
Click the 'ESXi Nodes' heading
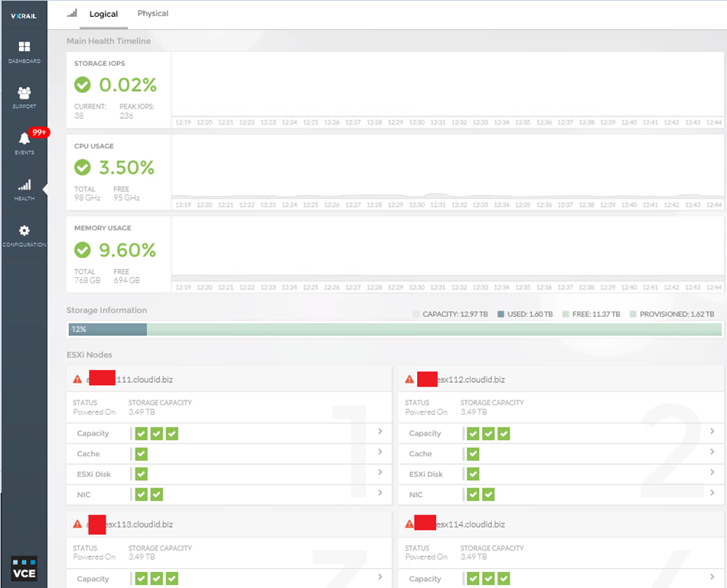point(89,354)
